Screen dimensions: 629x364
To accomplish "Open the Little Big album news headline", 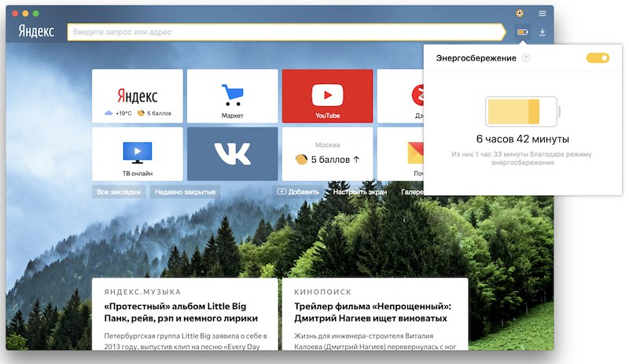I will click(181, 312).
